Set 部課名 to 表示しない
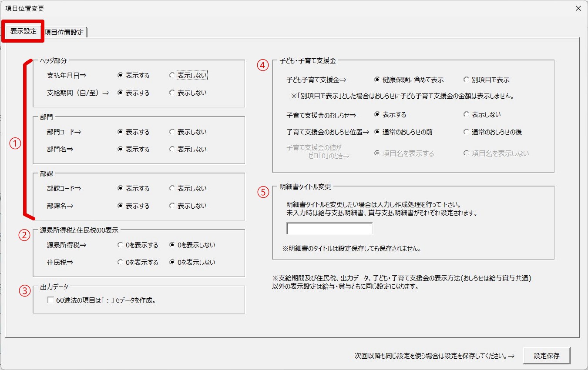 pos(172,206)
